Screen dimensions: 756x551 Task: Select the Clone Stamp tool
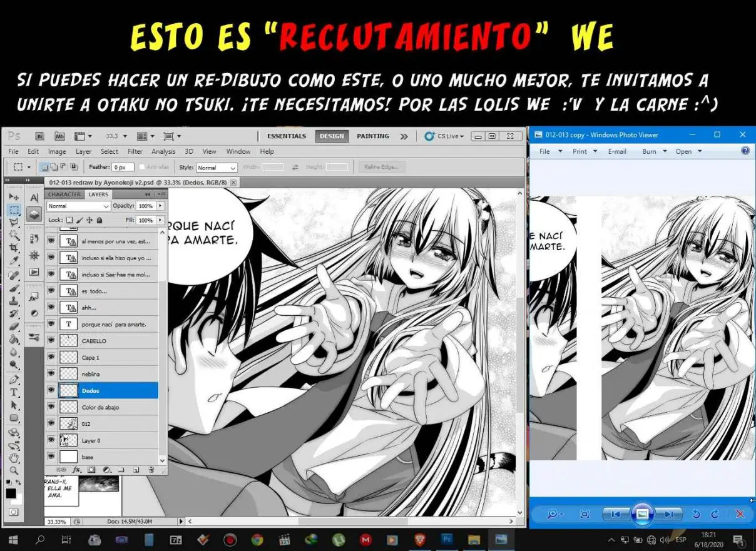point(14,300)
